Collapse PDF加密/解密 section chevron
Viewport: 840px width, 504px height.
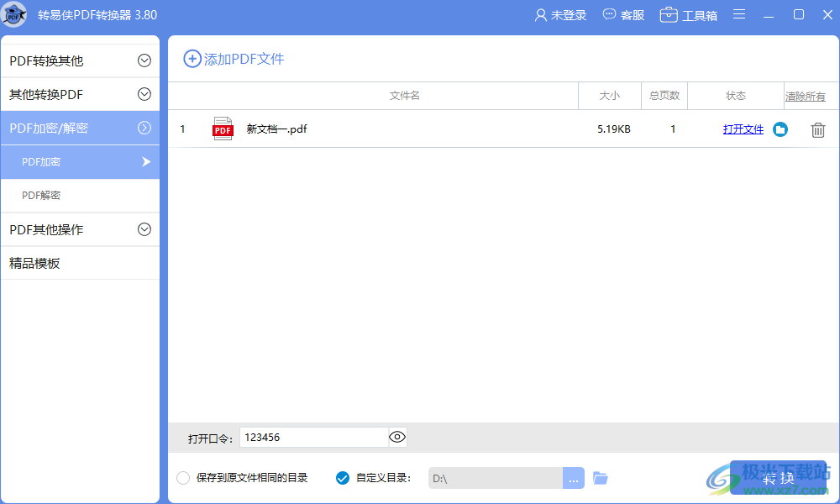144,128
